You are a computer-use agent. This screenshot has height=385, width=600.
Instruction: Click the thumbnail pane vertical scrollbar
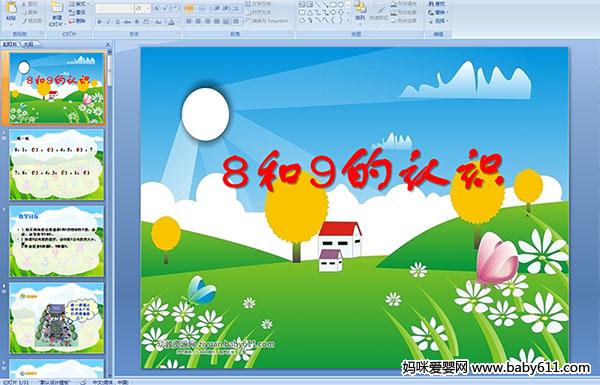(110, 214)
